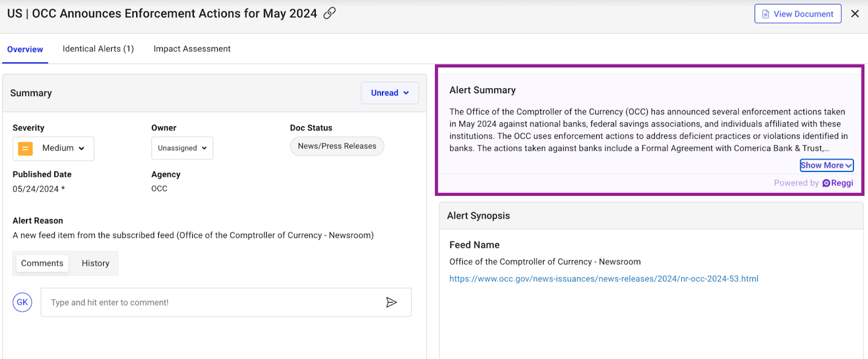Open the Owner Unassigned dropdown
The height and width of the screenshot is (359, 868).
pyautogui.click(x=182, y=149)
